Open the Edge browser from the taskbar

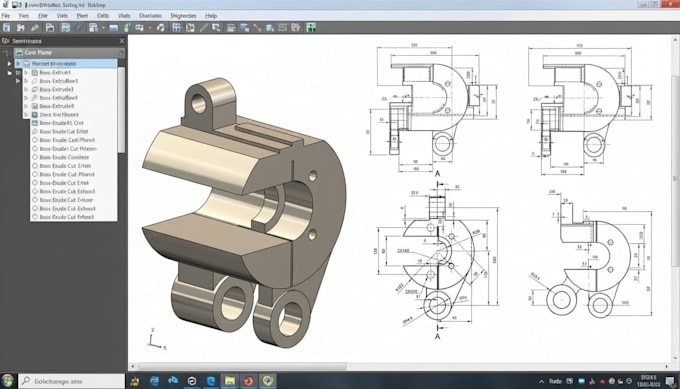point(211,381)
